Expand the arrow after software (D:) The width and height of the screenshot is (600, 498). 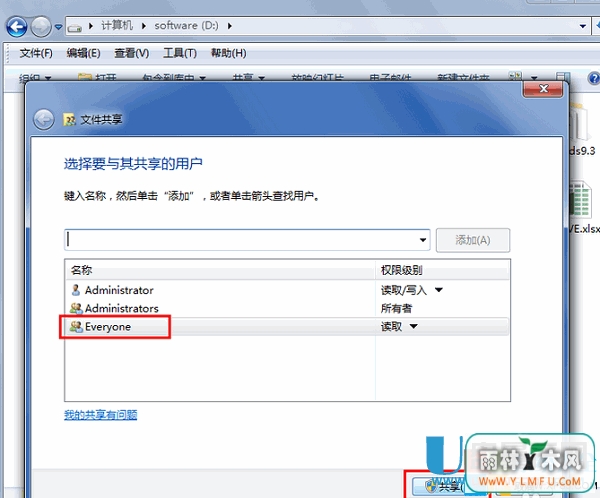point(230,26)
